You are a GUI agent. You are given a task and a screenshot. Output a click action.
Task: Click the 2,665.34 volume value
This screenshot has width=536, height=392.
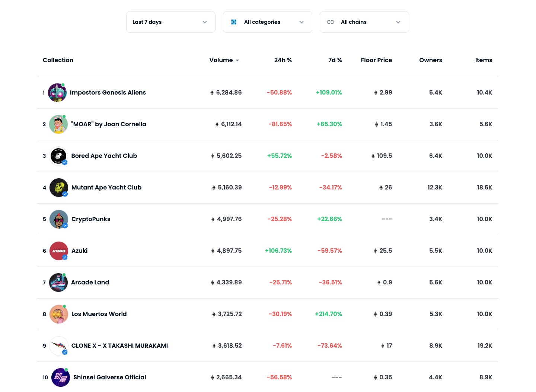[x=229, y=377]
